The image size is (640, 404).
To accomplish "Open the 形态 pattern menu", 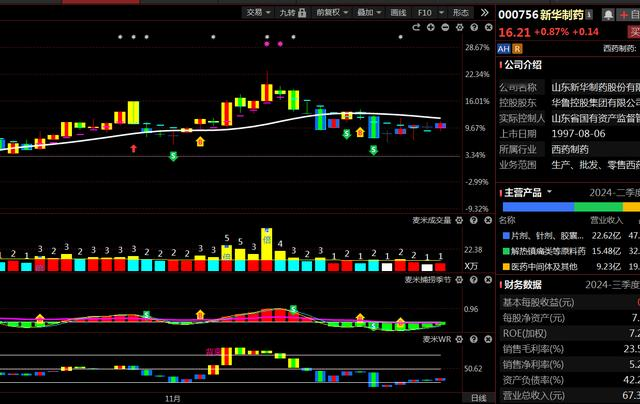I will point(463,13).
